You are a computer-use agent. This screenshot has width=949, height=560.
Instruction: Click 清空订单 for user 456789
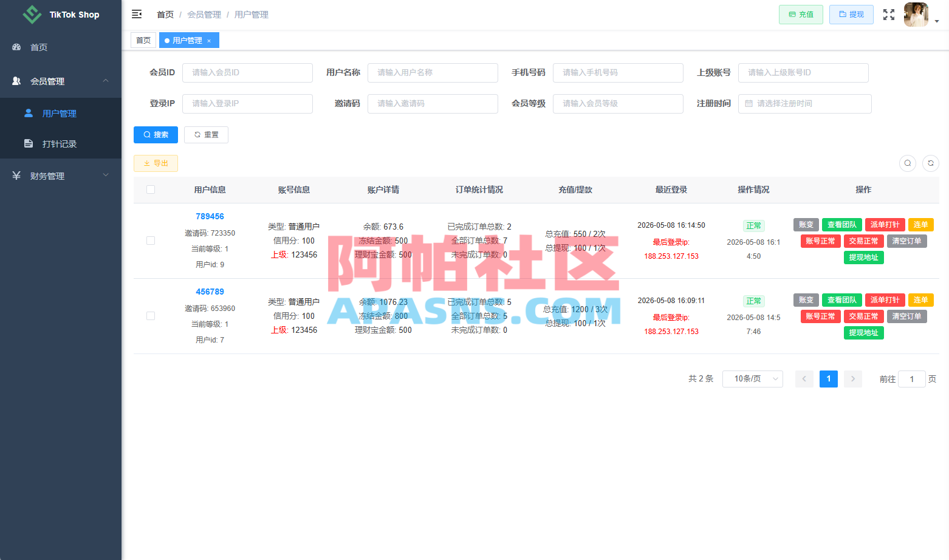tap(906, 316)
